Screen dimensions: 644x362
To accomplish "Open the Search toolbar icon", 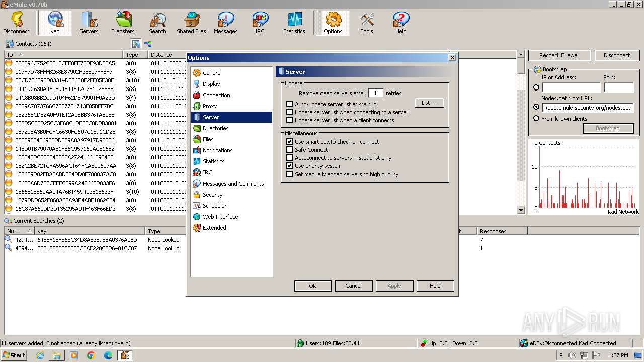I will (157, 23).
